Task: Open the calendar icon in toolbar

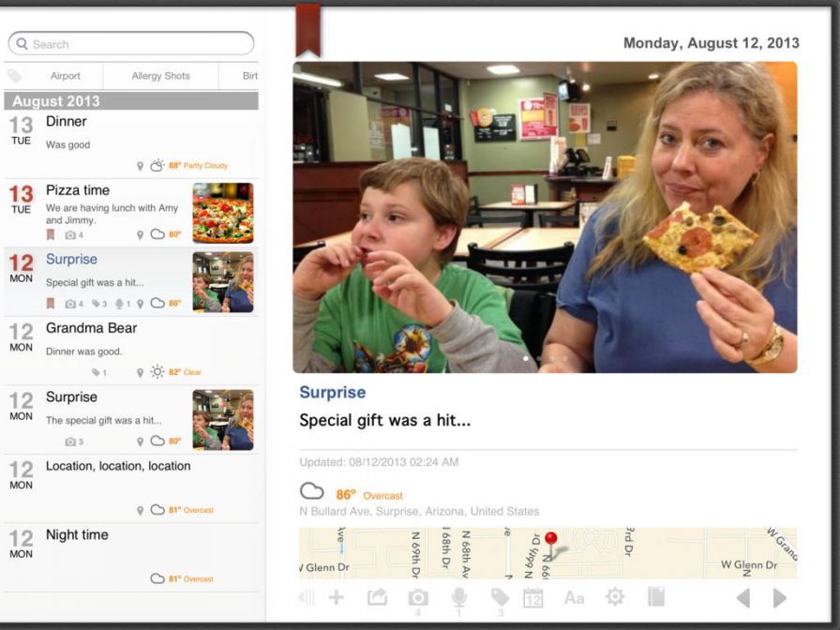Action: tap(533, 597)
